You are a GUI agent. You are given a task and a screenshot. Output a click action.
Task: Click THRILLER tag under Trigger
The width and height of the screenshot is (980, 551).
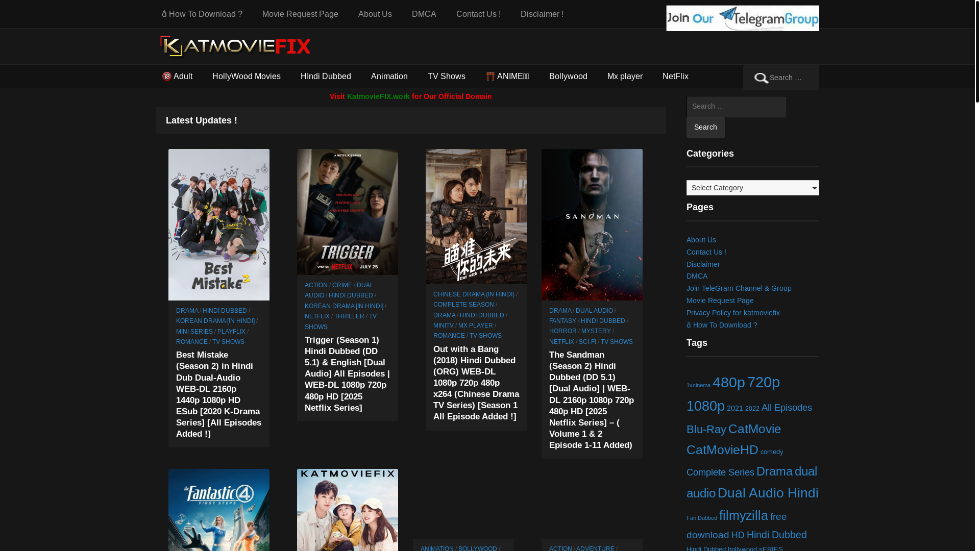tap(349, 316)
